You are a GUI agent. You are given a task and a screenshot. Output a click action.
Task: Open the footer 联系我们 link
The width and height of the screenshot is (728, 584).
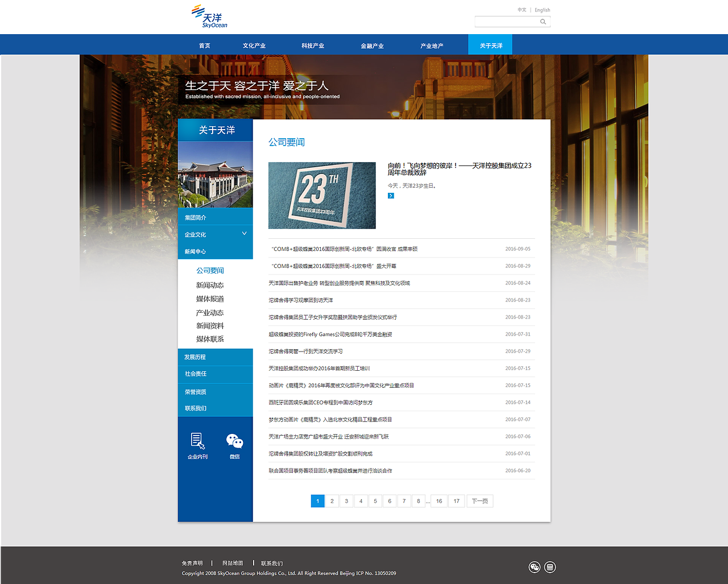(x=272, y=564)
